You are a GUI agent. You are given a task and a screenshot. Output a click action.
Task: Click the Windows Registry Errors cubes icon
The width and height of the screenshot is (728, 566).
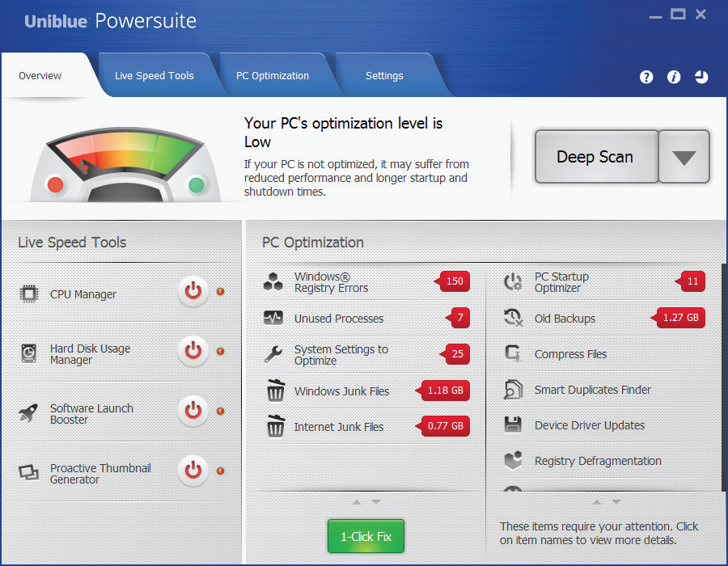[273, 282]
